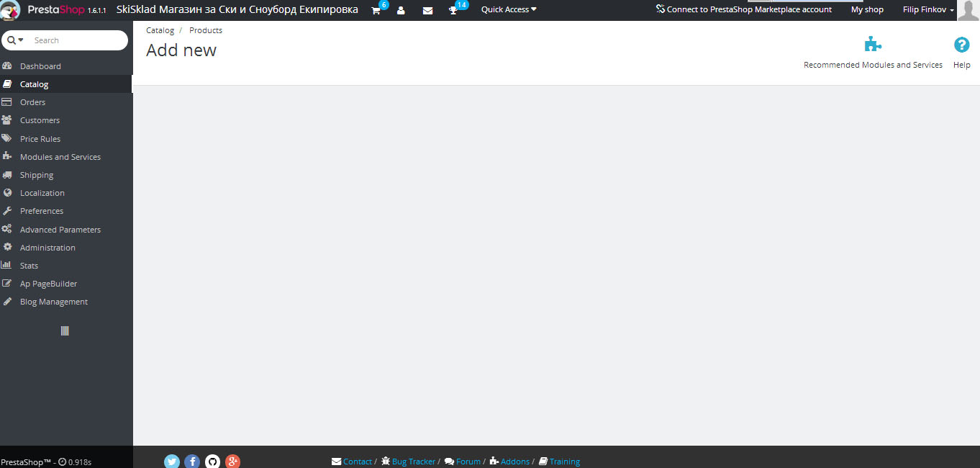Click the Catalog breadcrumb link

[x=160, y=30]
